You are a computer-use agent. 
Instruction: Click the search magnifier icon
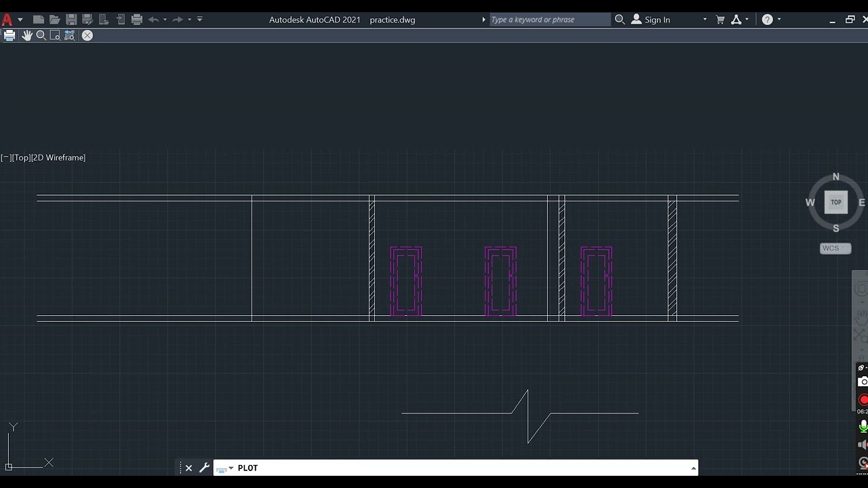click(619, 20)
